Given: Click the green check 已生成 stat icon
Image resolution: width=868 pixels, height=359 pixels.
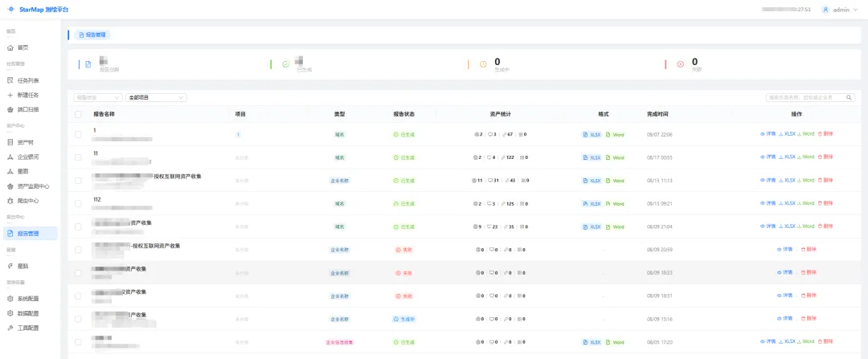Looking at the screenshot, I should [285, 64].
